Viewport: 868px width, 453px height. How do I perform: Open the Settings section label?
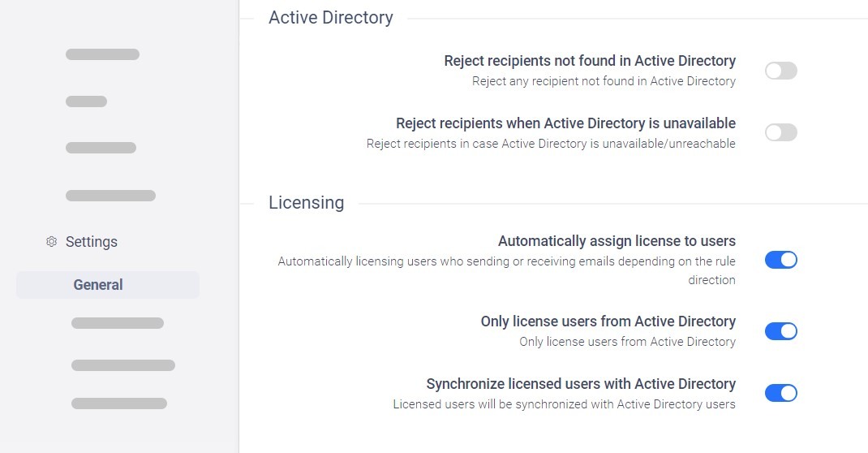92,242
